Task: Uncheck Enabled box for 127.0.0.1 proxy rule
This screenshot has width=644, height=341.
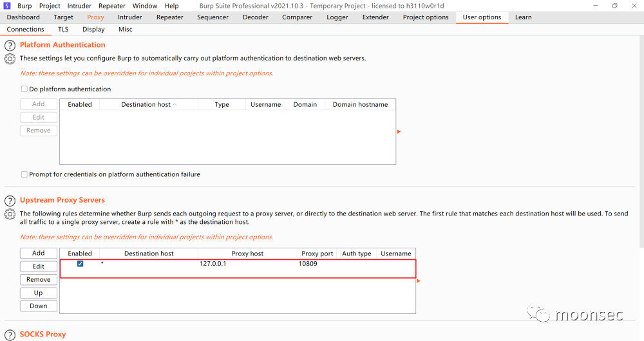Action: point(80,263)
